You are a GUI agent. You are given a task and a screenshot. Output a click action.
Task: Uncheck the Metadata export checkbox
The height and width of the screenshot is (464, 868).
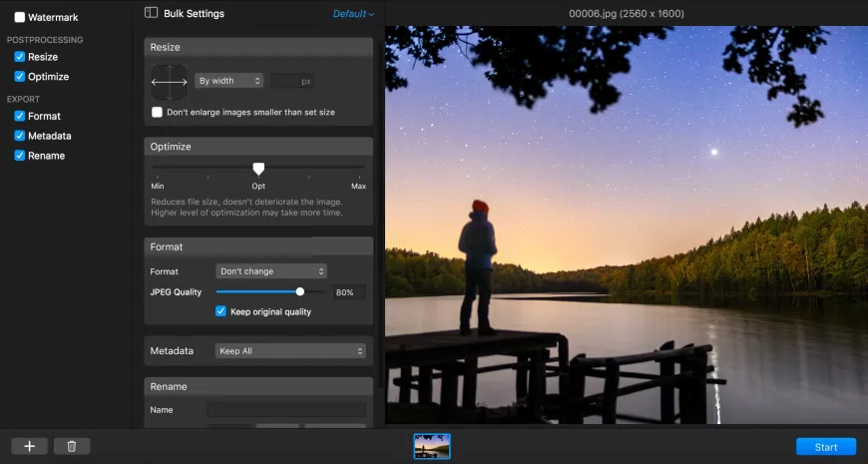(x=19, y=136)
